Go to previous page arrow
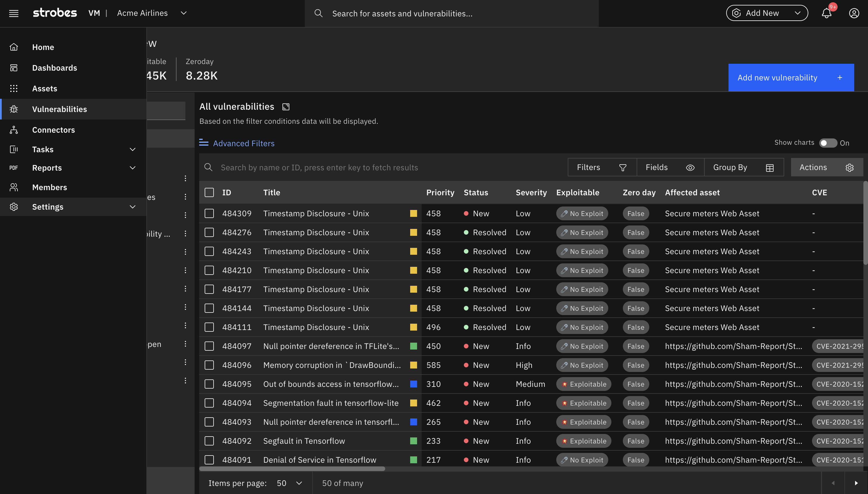Viewport: 868px width, 494px height. point(833,483)
